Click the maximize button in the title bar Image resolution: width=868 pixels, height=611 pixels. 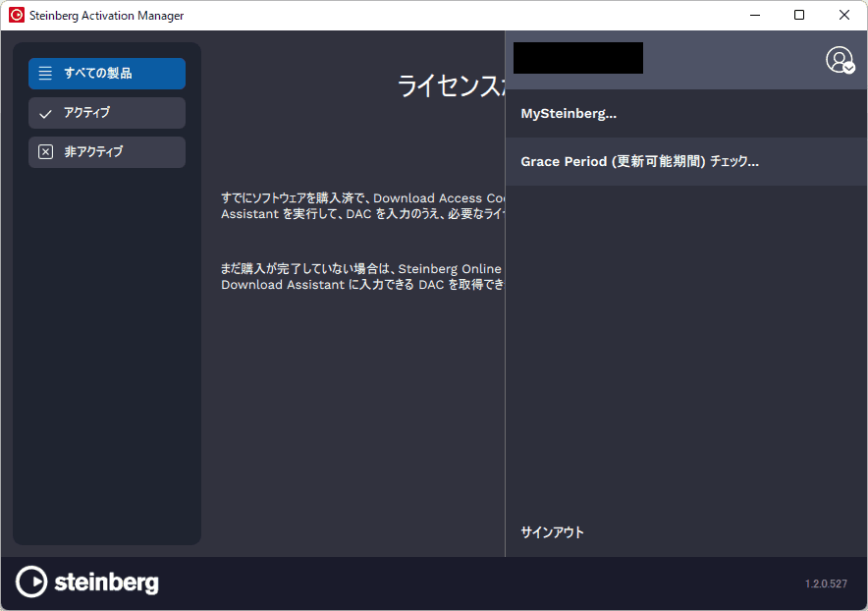coord(797,15)
